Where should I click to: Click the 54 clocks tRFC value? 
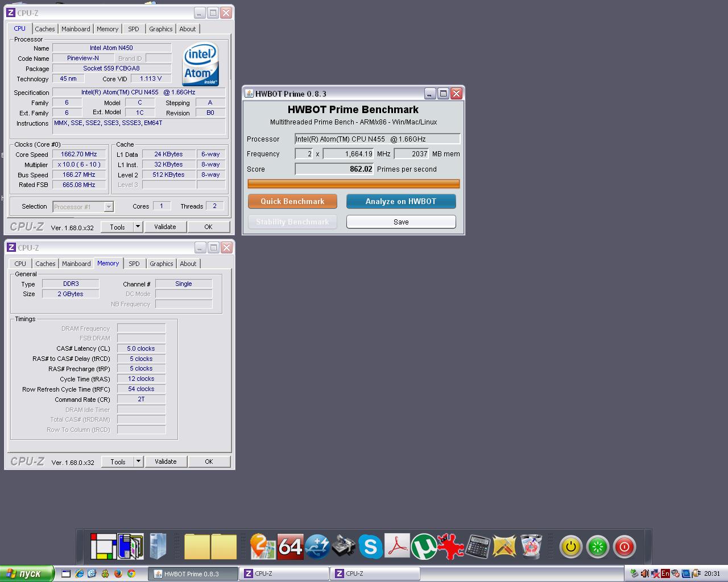pos(141,389)
